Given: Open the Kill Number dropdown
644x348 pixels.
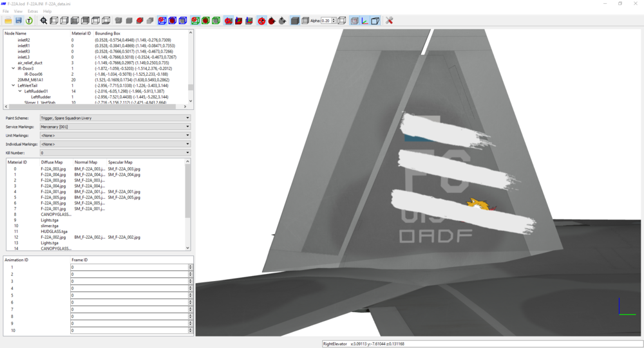Looking at the screenshot, I should (x=115, y=152).
